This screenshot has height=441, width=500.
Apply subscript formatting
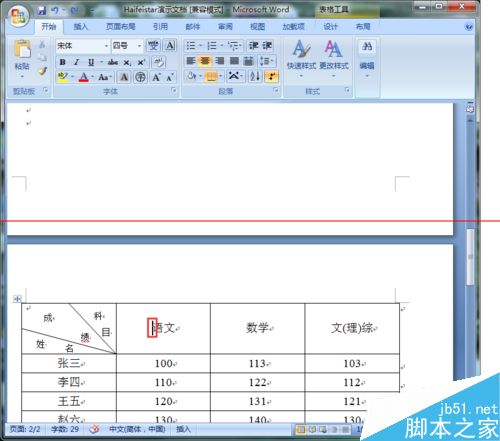pos(127,62)
